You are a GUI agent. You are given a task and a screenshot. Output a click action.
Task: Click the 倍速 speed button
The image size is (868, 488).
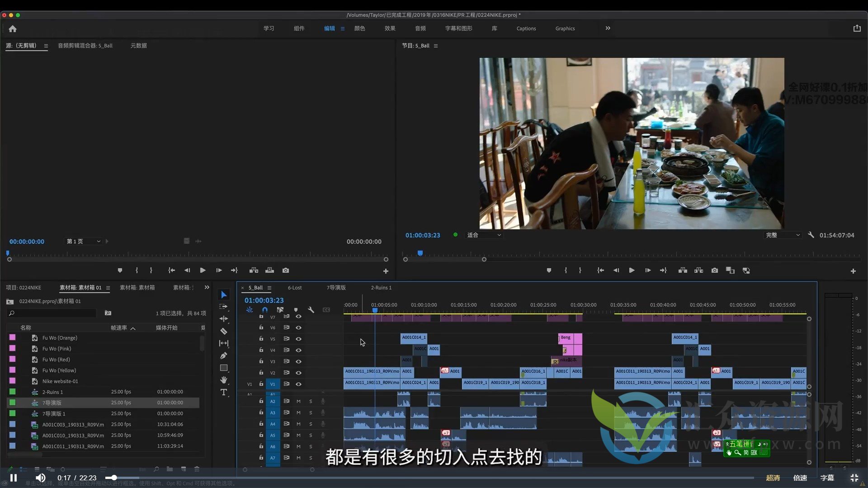[x=800, y=478]
